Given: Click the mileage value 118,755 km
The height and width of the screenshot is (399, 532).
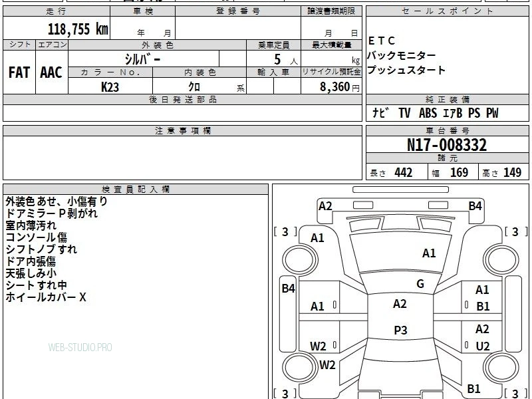Looking at the screenshot, I should tap(78, 29).
